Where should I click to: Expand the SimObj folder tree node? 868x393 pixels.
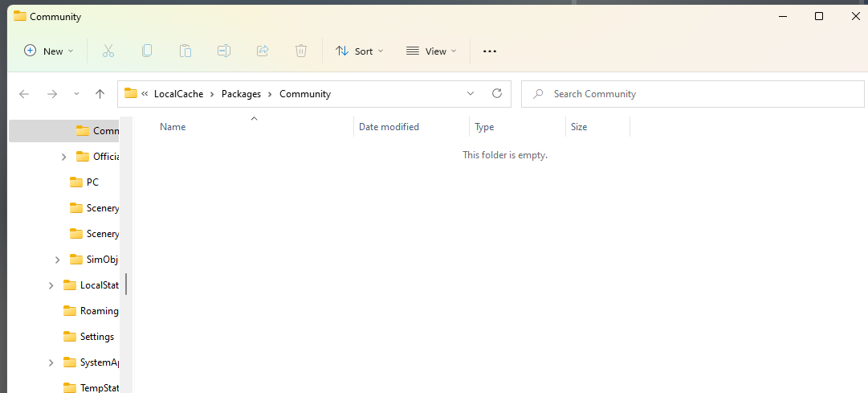[57, 260]
